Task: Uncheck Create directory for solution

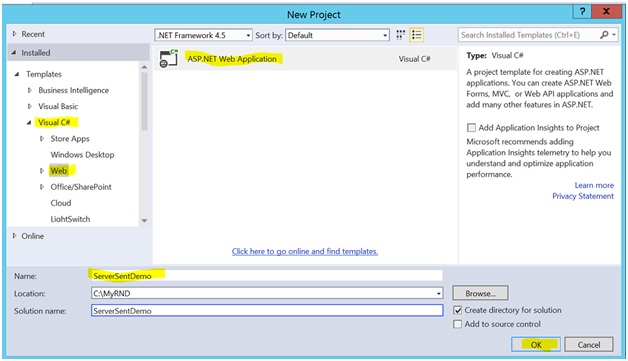Action: (x=457, y=310)
